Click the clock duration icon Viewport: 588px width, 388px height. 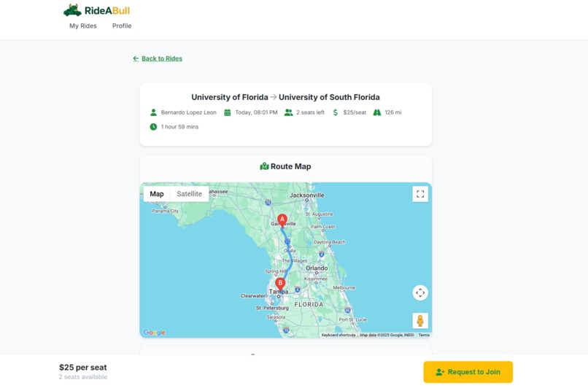tap(153, 127)
